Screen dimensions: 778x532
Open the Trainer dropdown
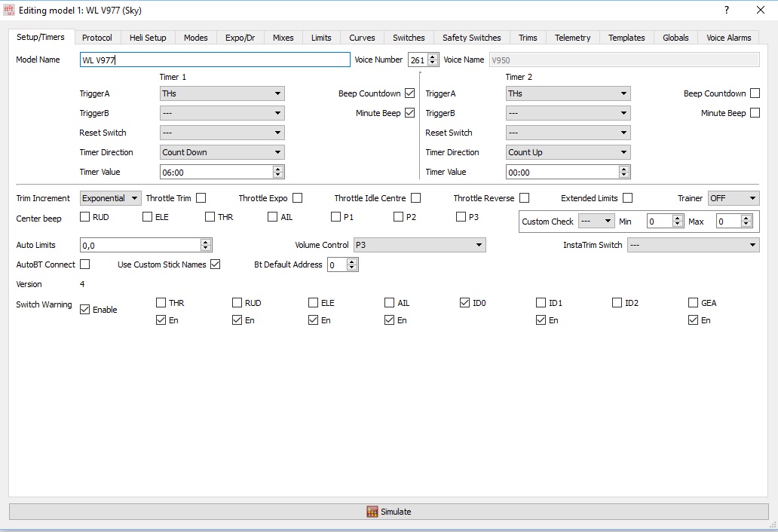[x=734, y=198]
